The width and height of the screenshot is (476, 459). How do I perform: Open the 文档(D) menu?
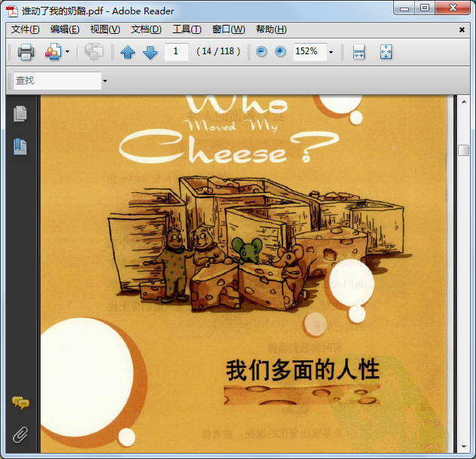coord(146,29)
